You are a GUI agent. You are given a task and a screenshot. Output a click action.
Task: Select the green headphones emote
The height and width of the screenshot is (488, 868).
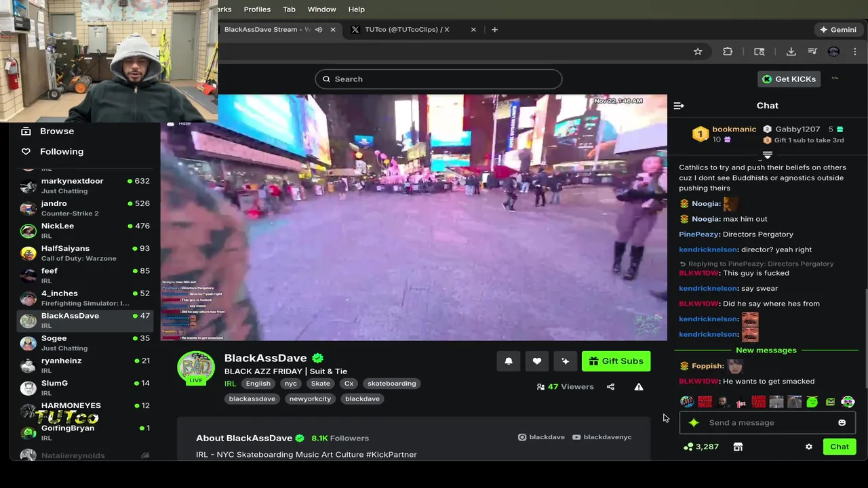click(848, 402)
